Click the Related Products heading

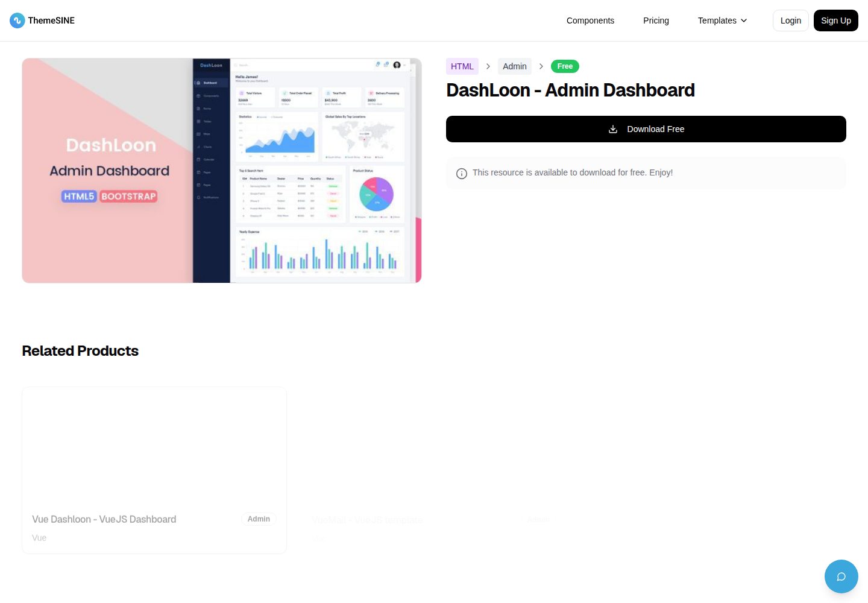(x=80, y=351)
